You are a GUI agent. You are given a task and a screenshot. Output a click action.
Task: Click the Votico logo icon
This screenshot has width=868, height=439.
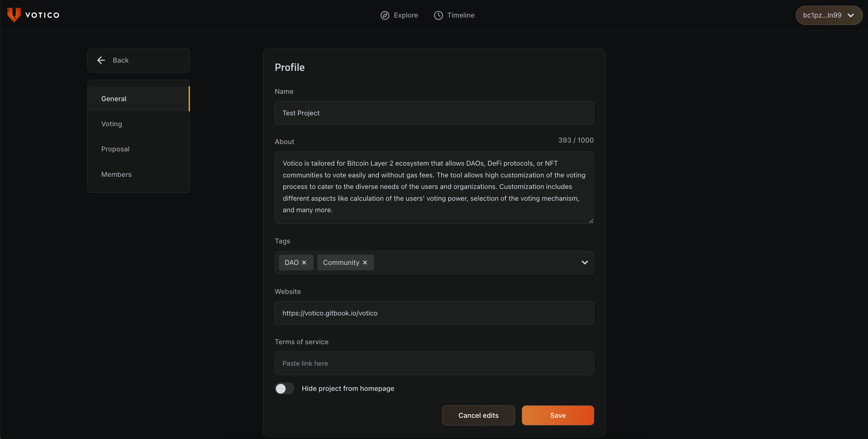click(14, 15)
